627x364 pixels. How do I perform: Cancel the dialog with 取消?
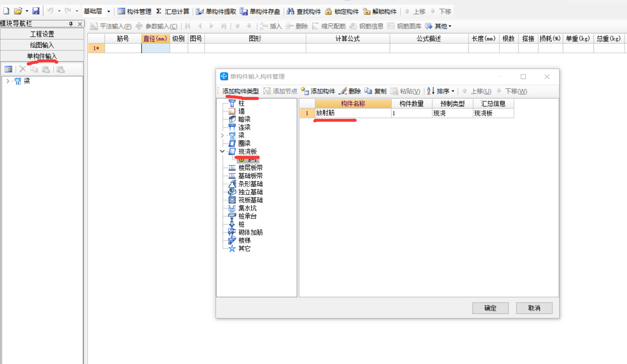(534, 308)
